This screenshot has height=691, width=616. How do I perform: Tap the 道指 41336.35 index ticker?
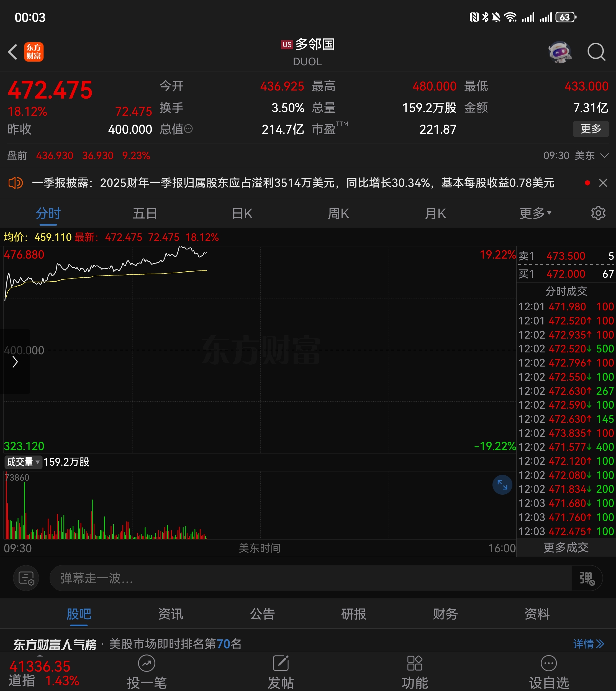44,673
